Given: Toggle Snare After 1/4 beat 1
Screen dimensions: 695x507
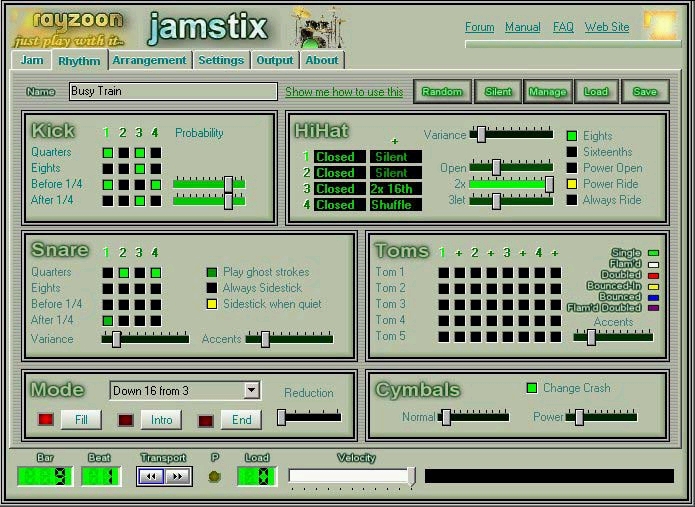Looking at the screenshot, I should (108, 320).
